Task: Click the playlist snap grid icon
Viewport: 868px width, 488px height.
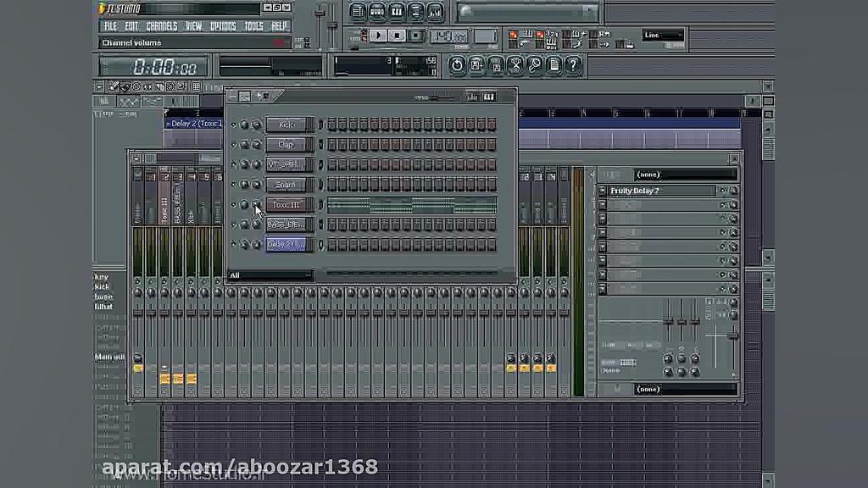Action: tap(197, 87)
